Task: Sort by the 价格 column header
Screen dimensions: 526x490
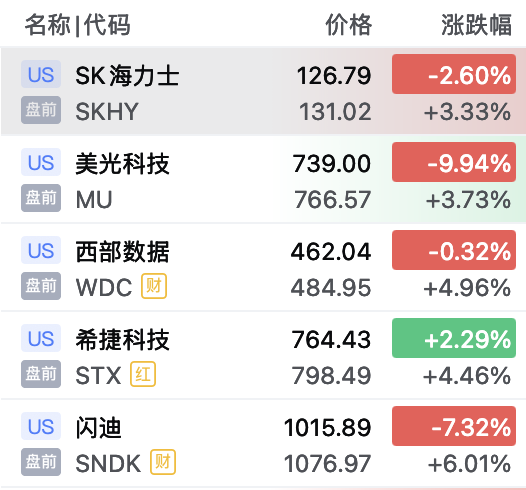Action: click(x=349, y=25)
